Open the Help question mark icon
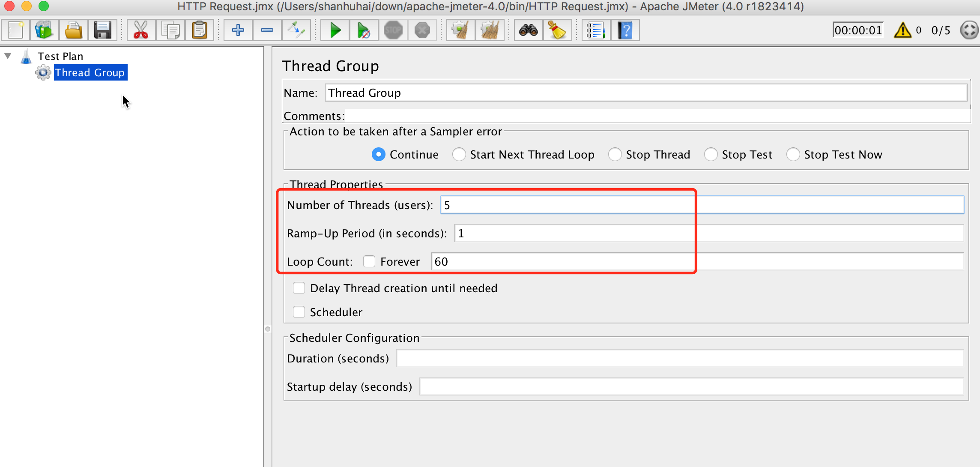 (x=625, y=30)
